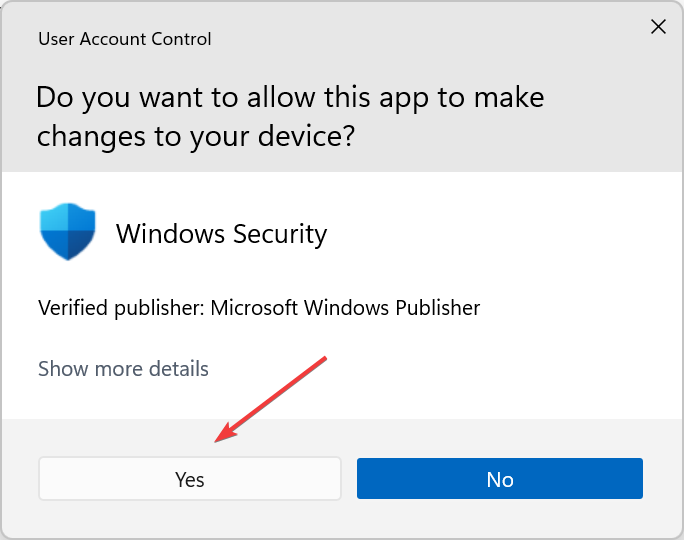The image size is (684, 540).
Task: Select the 'Microsoft Windows Publisher' name text
Action: tap(345, 308)
